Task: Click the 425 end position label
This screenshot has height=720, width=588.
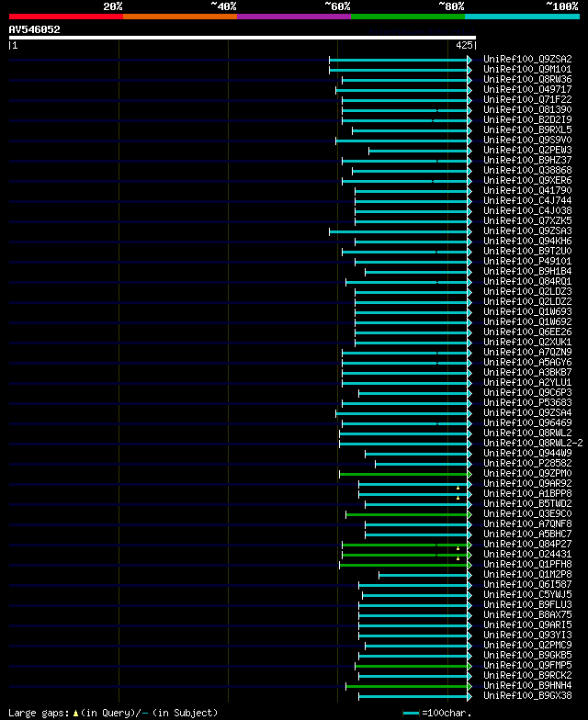Action: [x=464, y=45]
